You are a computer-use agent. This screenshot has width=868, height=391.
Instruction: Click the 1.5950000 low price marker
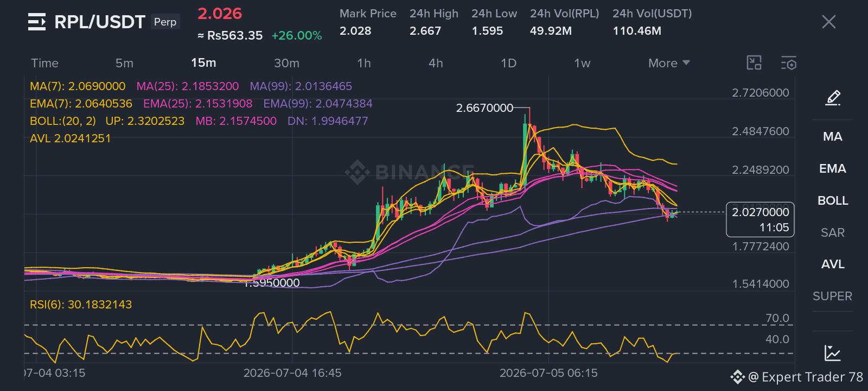click(272, 283)
